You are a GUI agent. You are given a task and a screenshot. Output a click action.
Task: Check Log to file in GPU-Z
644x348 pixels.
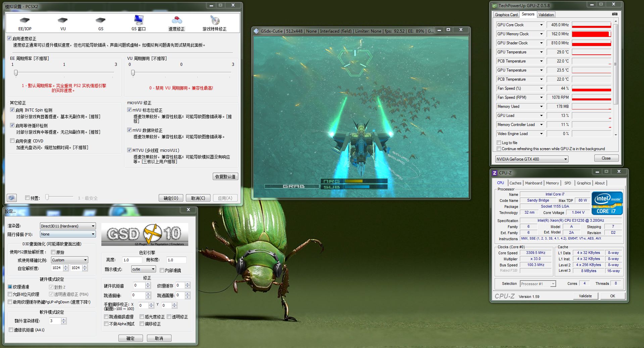tap(499, 143)
